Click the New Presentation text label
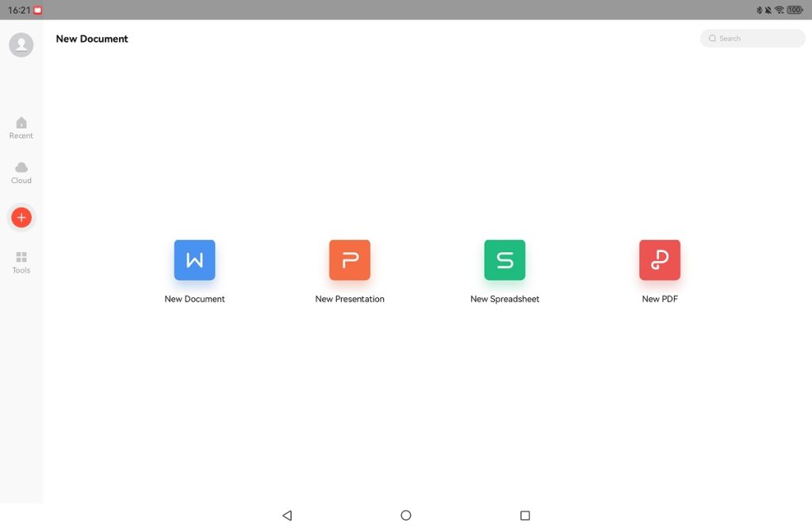The image size is (812, 528). click(x=350, y=299)
